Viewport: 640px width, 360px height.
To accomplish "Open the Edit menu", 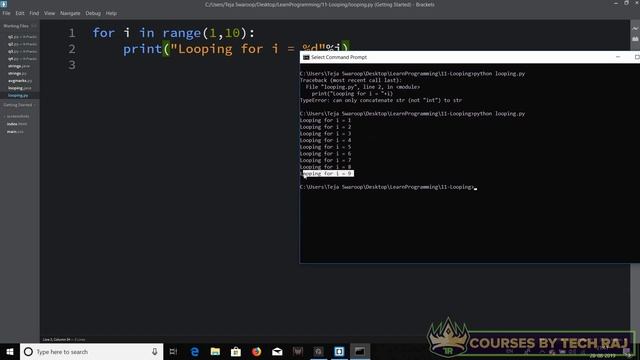I will pos(20,13).
